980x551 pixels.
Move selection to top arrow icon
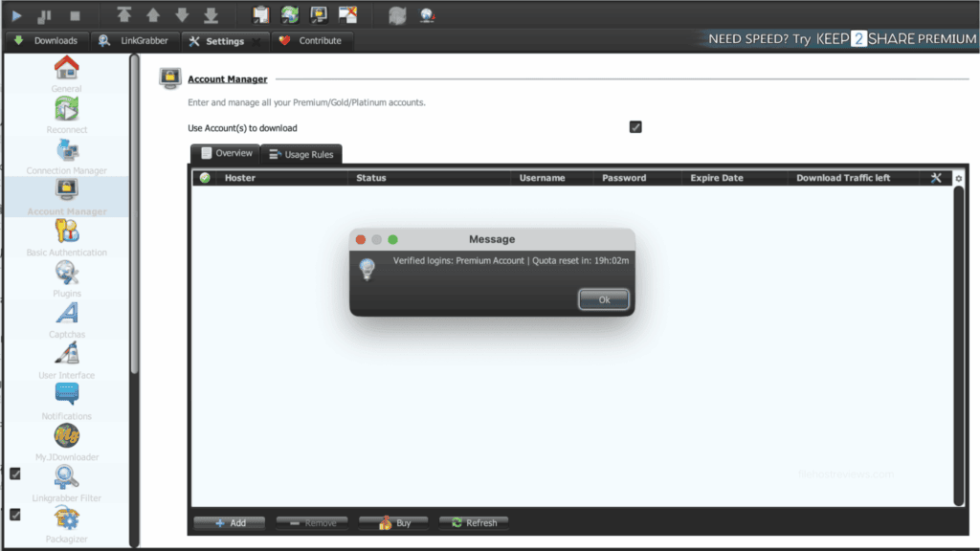click(x=123, y=15)
